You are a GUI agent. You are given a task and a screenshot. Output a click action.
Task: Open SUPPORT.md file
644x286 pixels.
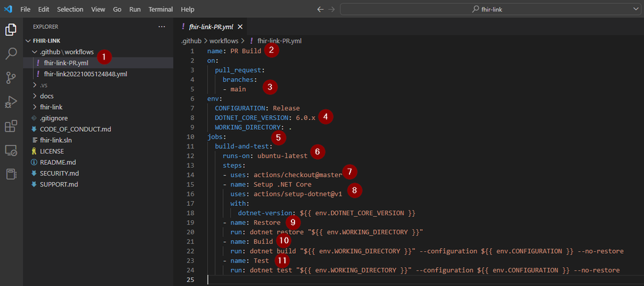[98, 184]
